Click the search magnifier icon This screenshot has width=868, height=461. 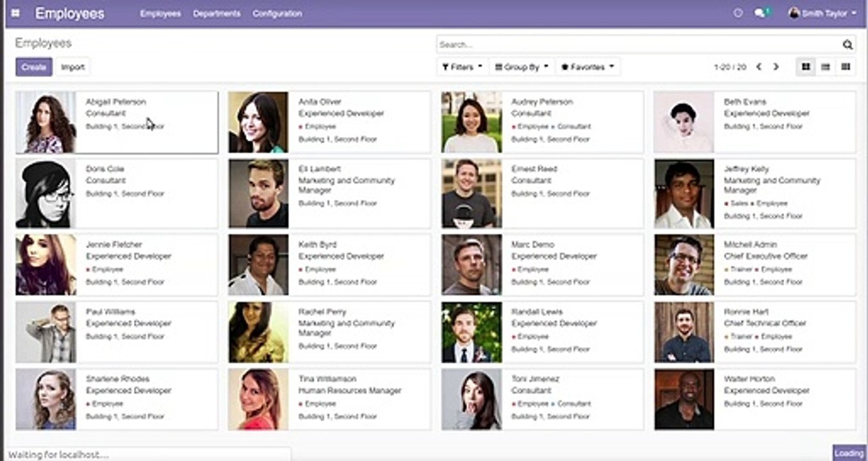(848, 45)
